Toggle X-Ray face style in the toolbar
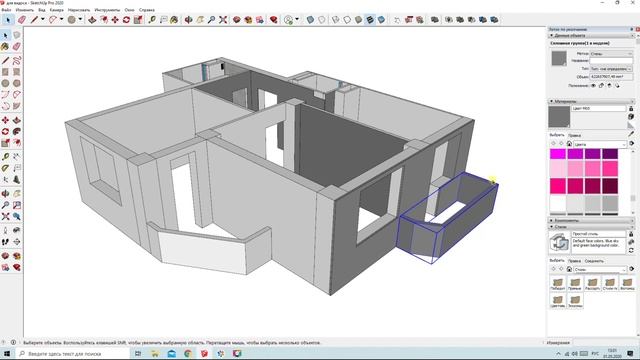The width and height of the screenshot is (640, 360). [x=310, y=20]
